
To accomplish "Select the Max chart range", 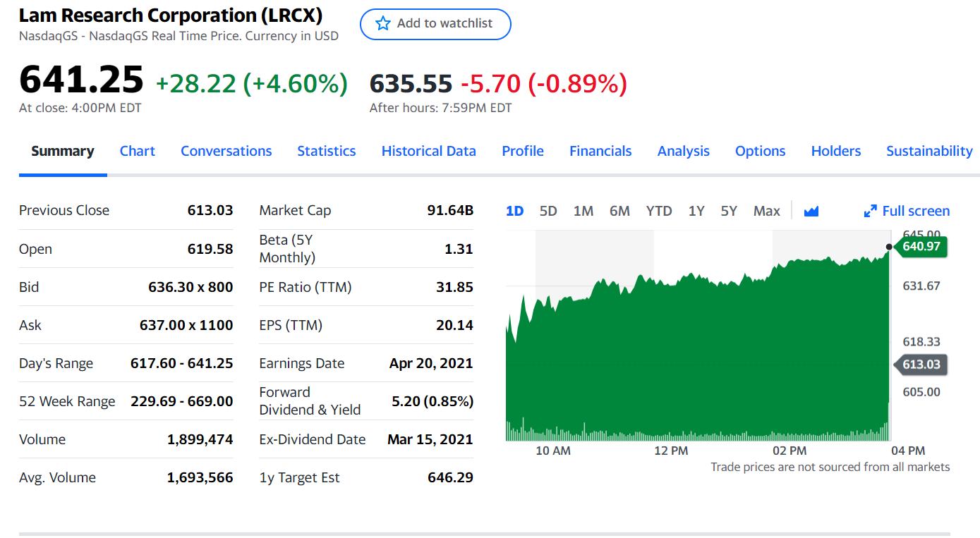I will tap(767, 211).
